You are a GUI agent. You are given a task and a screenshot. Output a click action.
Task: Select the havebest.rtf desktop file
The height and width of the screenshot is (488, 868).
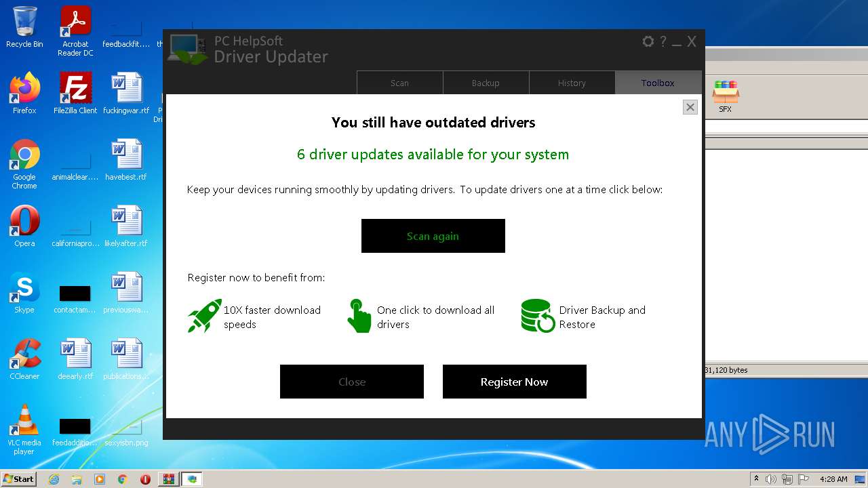[126, 160]
